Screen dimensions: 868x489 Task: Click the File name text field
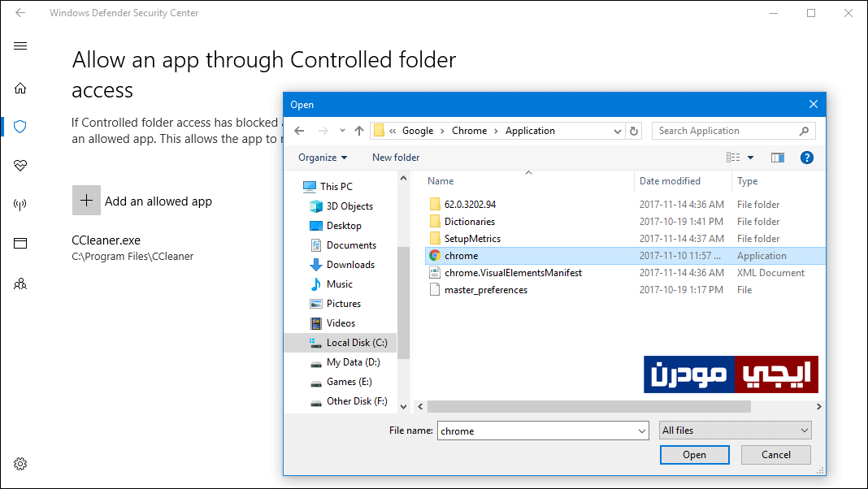(x=537, y=431)
